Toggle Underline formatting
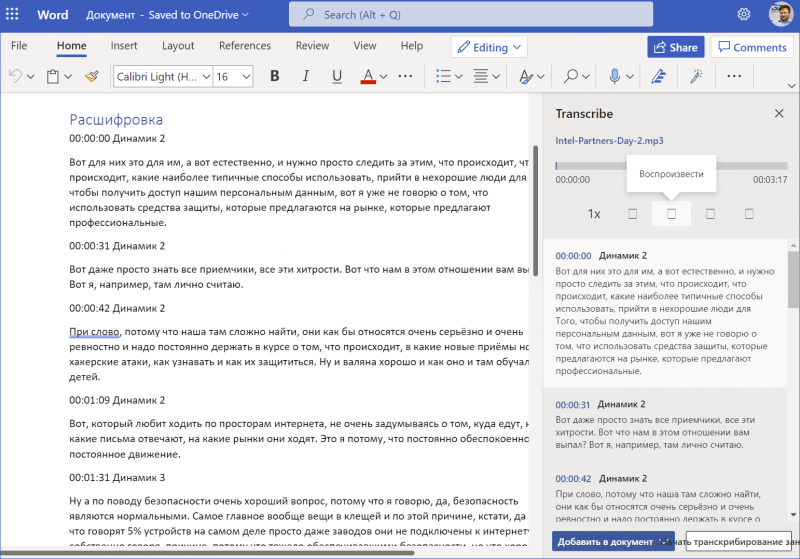Screen dimensions: 800x559 (x=337, y=76)
